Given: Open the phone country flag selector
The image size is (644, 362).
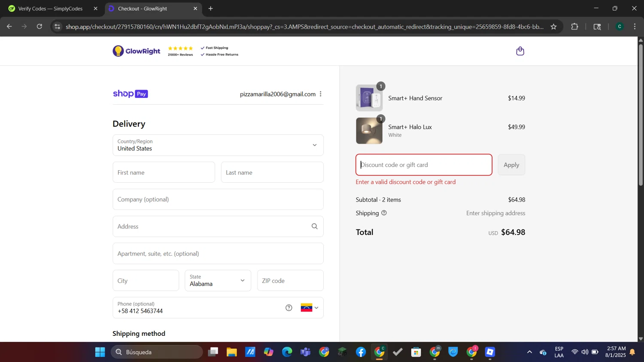Looking at the screenshot, I should 310,308.
